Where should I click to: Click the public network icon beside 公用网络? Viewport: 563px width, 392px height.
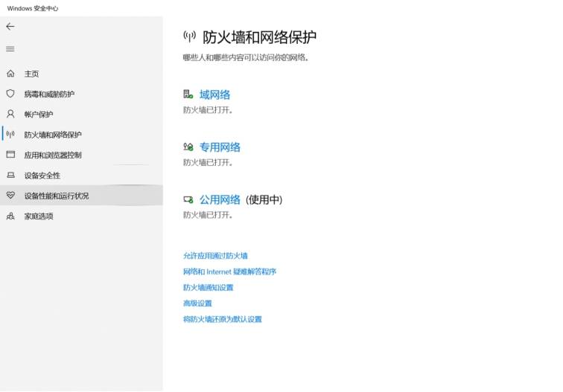tap(188, 199)
